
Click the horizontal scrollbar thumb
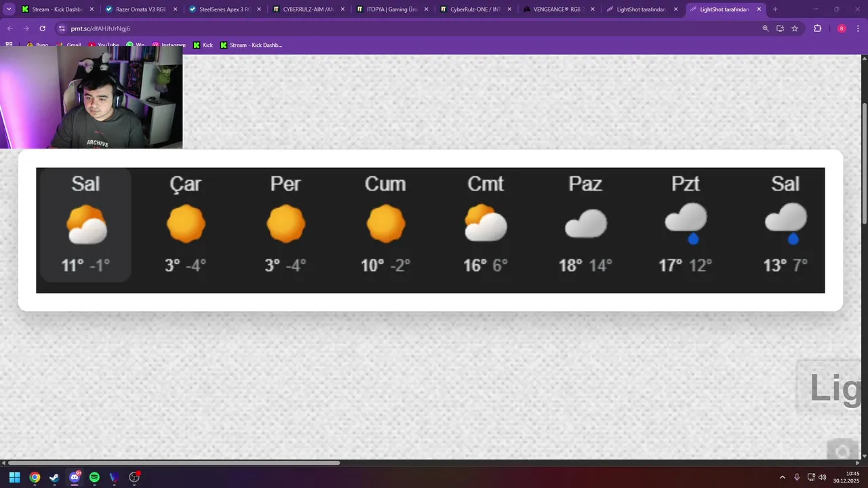click(173, 463)
